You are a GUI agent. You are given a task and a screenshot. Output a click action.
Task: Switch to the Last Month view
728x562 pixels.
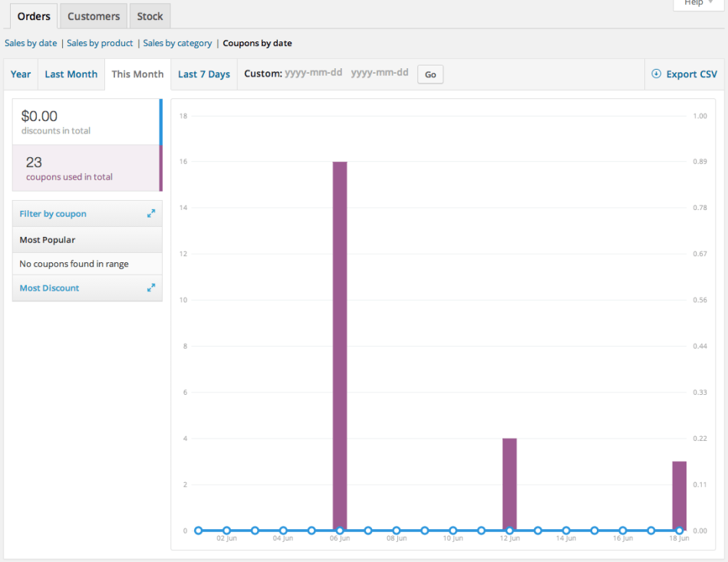pyautogui.click(x=71, y=74)
